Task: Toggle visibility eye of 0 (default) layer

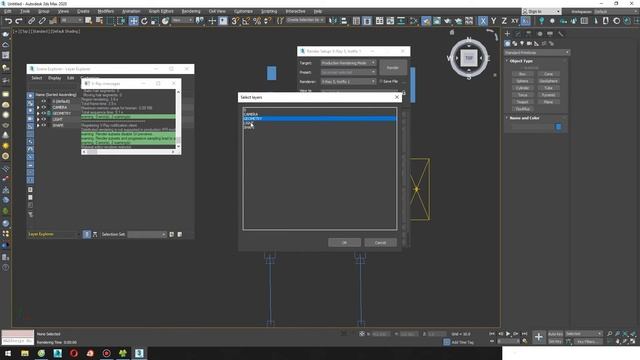Action: pyautogui.click(x=44, y=101)
